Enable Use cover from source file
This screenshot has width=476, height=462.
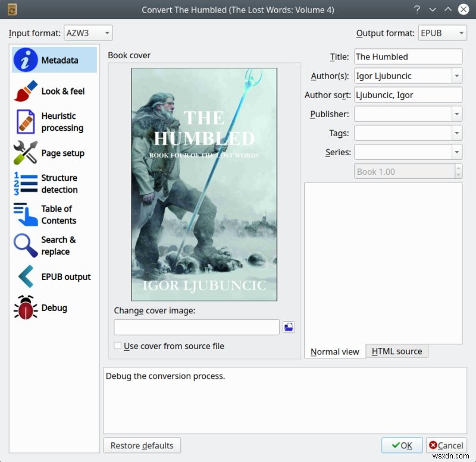117,345
